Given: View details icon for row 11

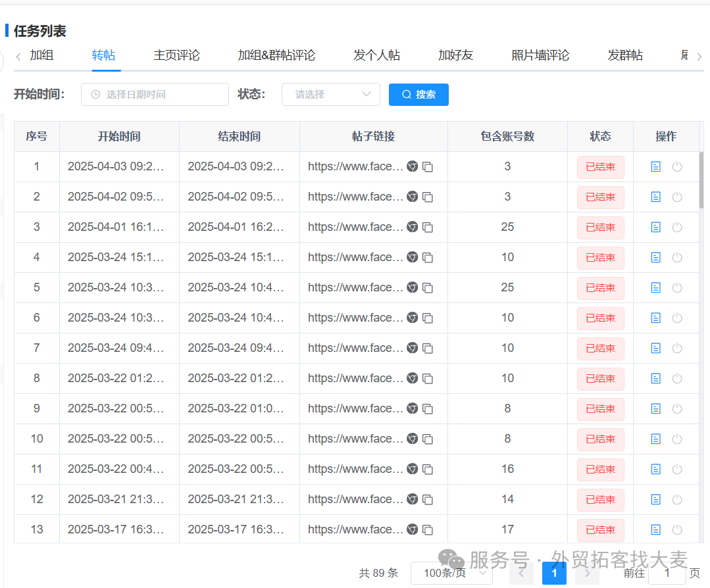Looking at the screenshot, I should [655, 470].
